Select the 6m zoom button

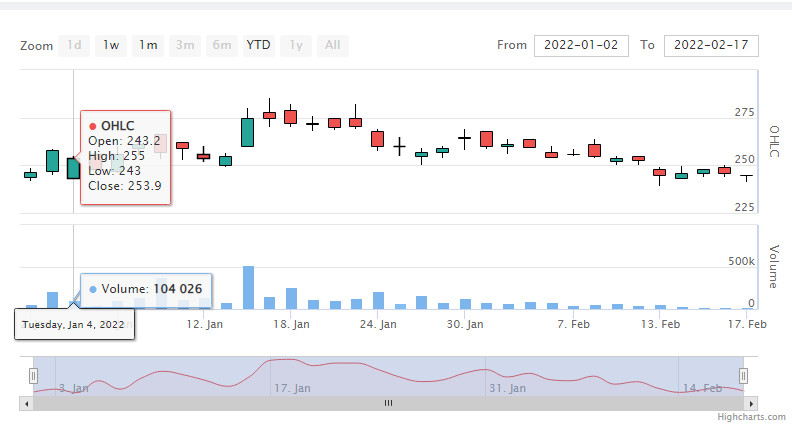click(222, 45)
